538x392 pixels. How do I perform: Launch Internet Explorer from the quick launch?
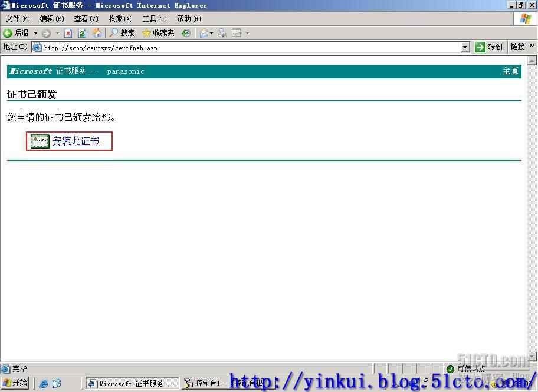(x=43, y=383)
